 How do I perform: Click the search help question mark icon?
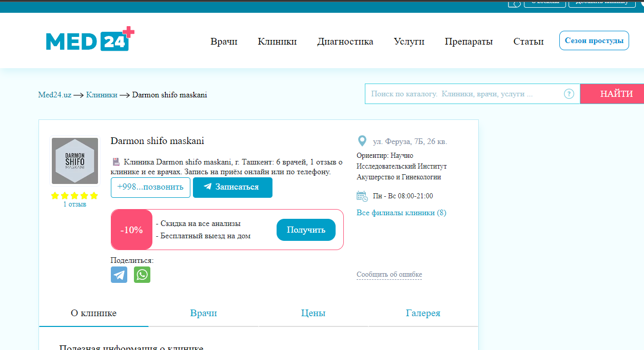click(569, 94)
